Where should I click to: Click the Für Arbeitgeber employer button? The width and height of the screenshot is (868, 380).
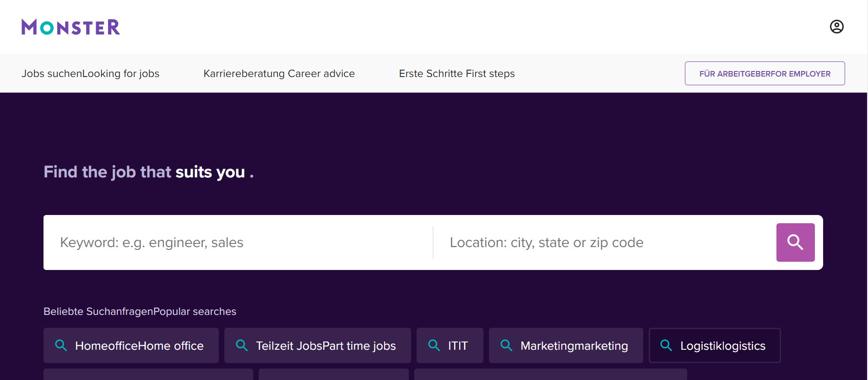(x=765, y=73)
